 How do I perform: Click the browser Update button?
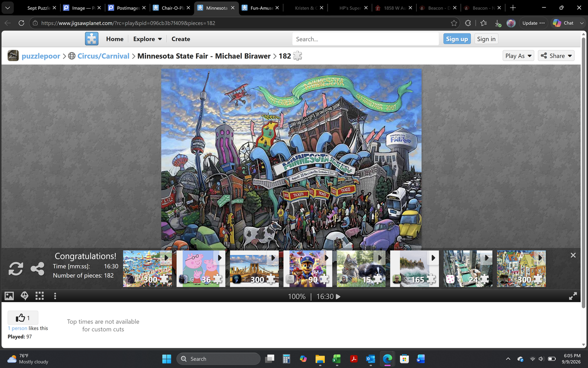[x=533, y=23]
